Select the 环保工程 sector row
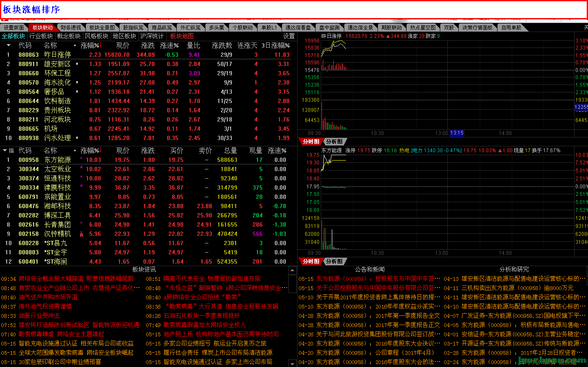 click(147, 73)
